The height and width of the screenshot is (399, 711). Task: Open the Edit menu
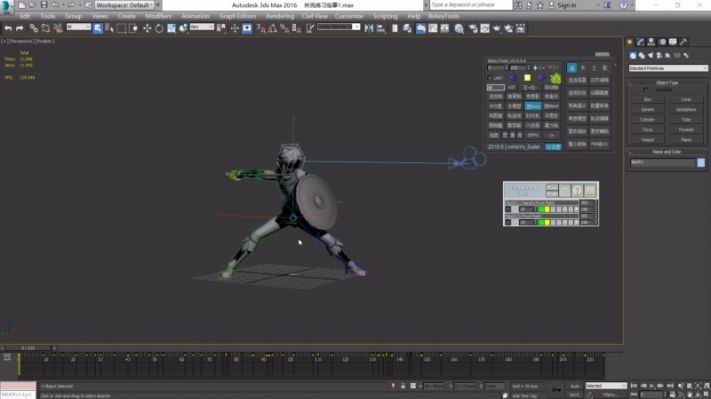[x=24, y=16]
